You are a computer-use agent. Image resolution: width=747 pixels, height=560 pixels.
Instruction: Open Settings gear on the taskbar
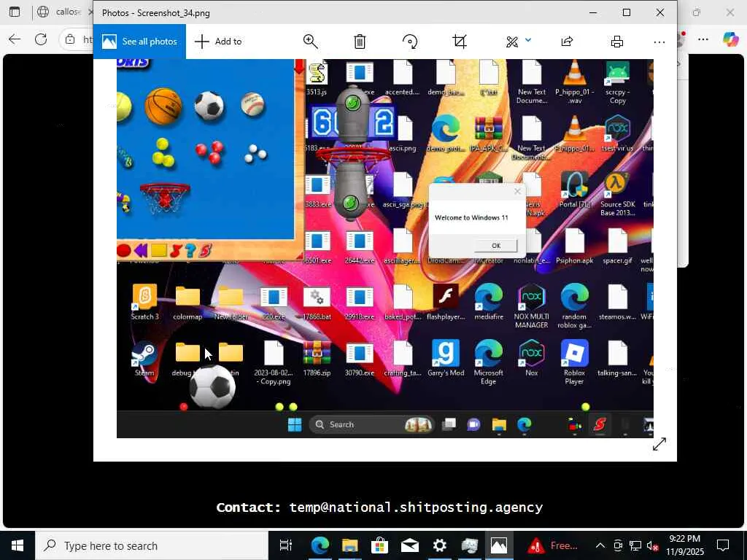[x=439, y=545]
